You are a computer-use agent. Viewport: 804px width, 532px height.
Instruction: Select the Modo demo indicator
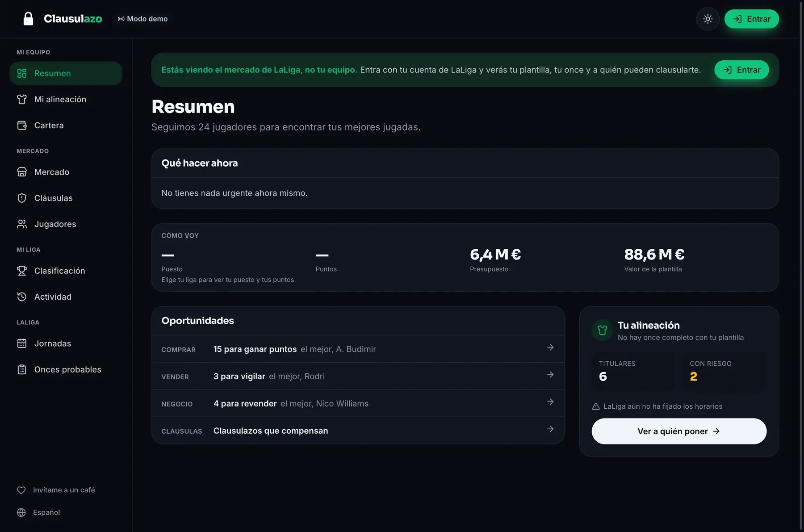pos(143,19)
